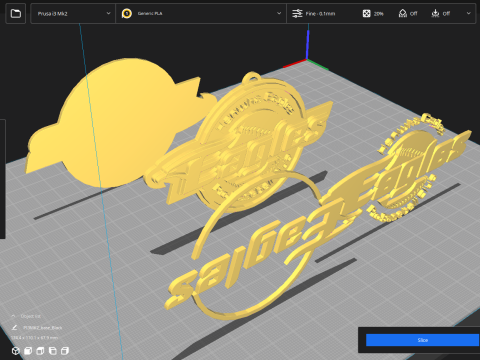This screenshot has width=480, height=360.
Task: Click the print profile sliders icon
Action: [297, 14]
